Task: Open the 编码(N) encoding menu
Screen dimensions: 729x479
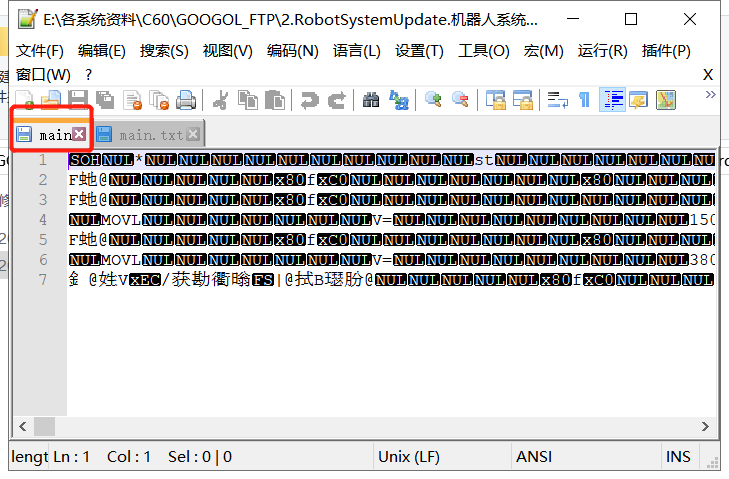Action: [292, 51]
